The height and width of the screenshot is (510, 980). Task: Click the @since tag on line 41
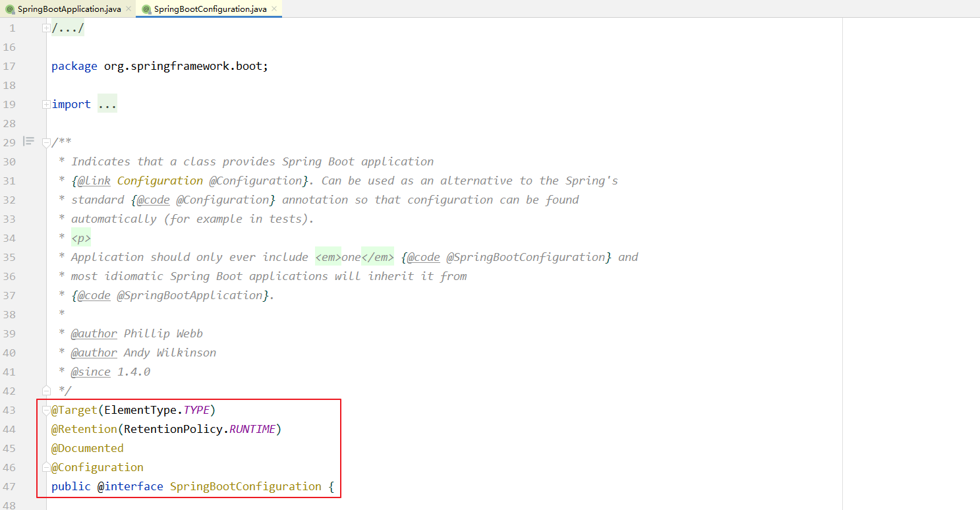(x=91, y=372)
